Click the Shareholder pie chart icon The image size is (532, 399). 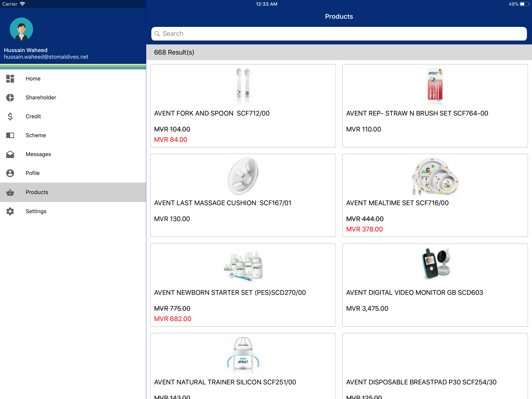point(10,97)
